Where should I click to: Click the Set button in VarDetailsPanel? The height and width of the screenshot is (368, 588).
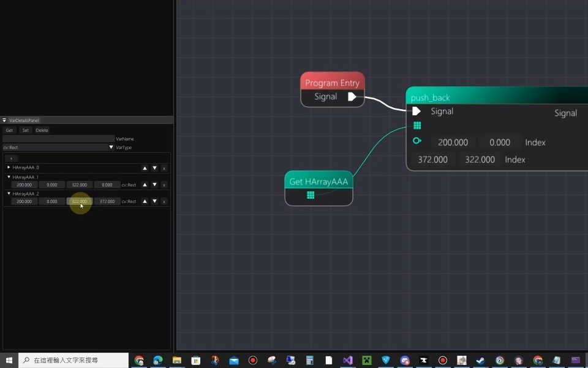[x=26, y=130]
